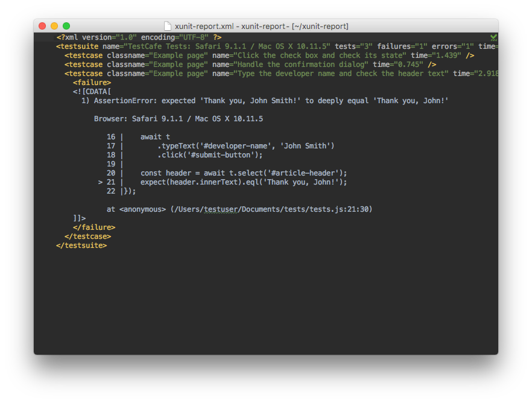Click the document icon in the title bar

tap(168, 26)
